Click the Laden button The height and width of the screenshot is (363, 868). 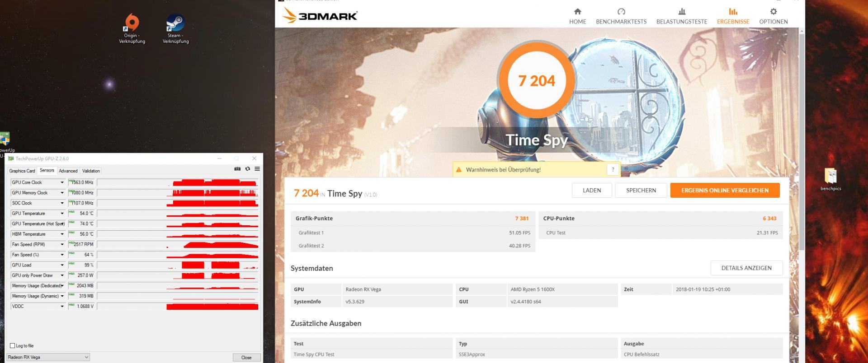[592, 191]
